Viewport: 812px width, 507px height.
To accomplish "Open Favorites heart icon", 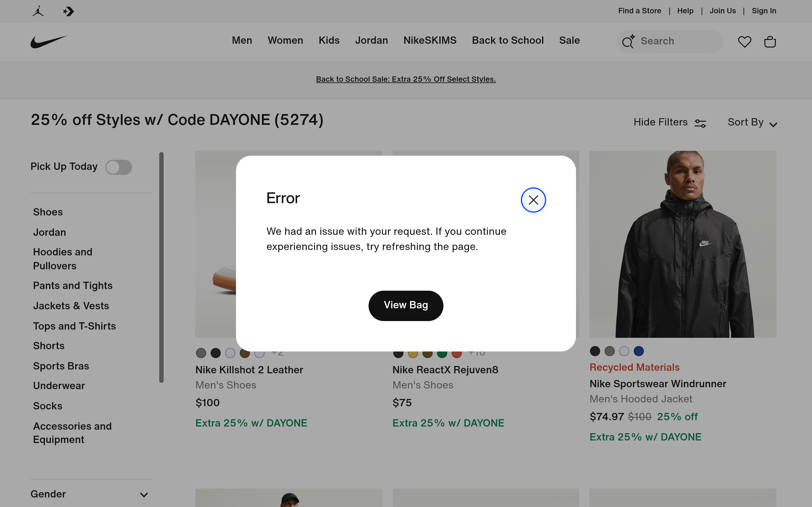I will [744, 42].
